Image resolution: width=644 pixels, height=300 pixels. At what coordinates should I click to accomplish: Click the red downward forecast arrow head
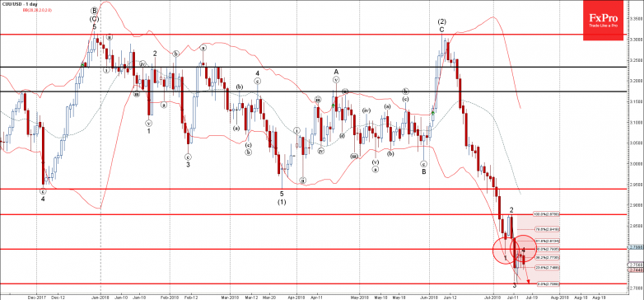pos(528,280)
